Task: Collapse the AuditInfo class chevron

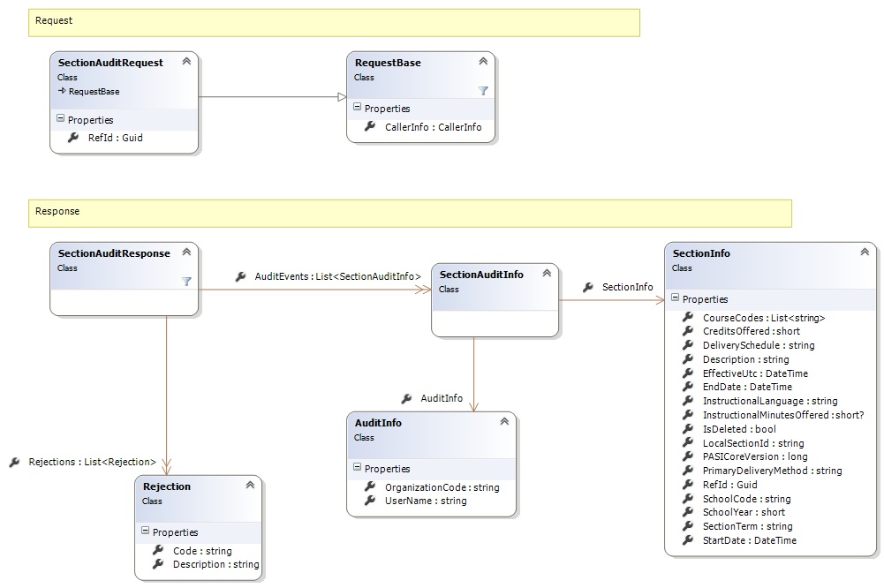Action: coord(504,422)
